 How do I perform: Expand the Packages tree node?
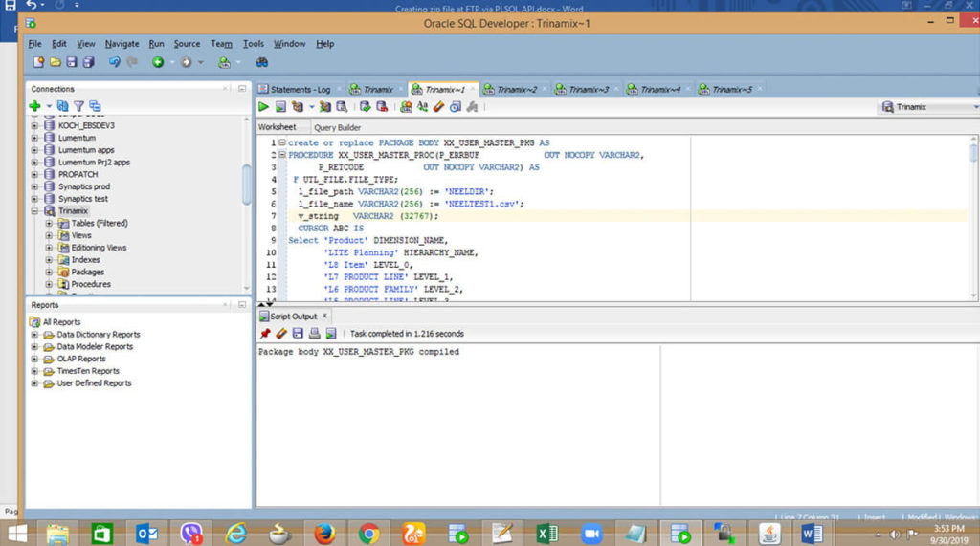(x=49, y=272)
